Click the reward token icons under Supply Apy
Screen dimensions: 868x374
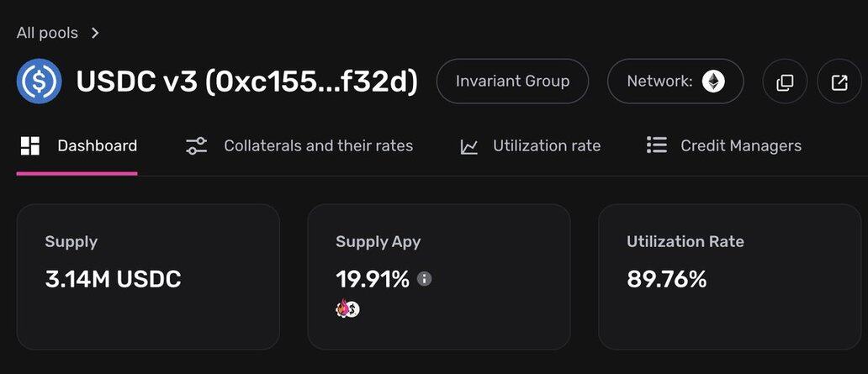pyautogui.click(x=347, y=309)
